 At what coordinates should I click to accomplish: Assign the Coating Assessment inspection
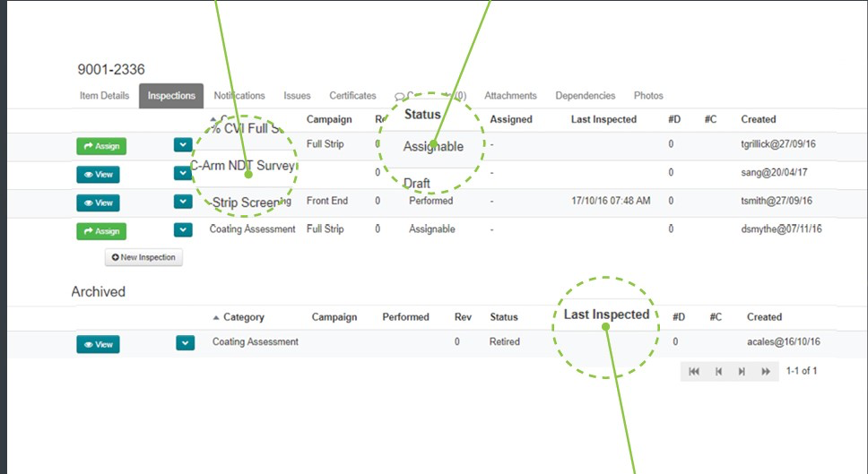click(101, 231)
